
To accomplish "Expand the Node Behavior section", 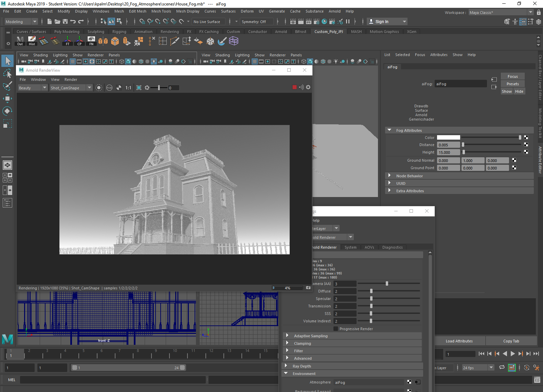I will coord(390,176).
